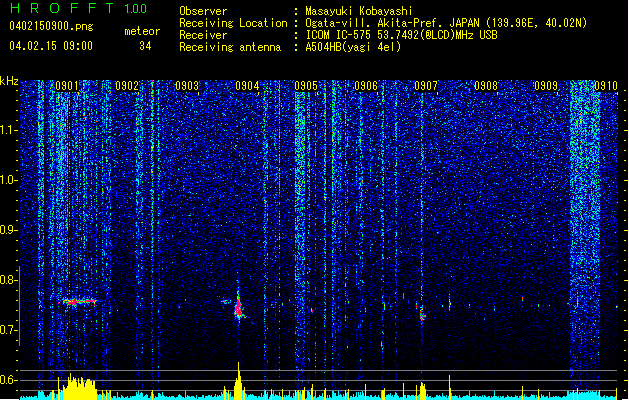Click the 0.6 kHz axis label
The image size is (629, 400).
pos(9,380)
